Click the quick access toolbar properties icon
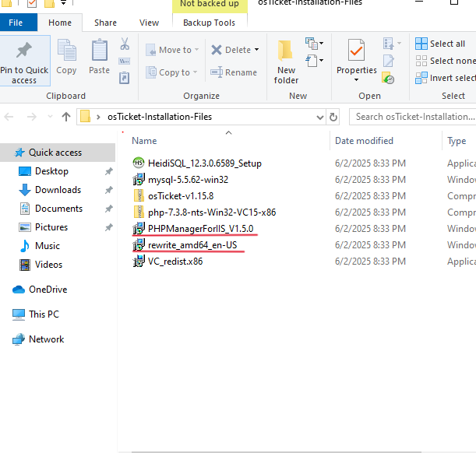 [32, 3]
